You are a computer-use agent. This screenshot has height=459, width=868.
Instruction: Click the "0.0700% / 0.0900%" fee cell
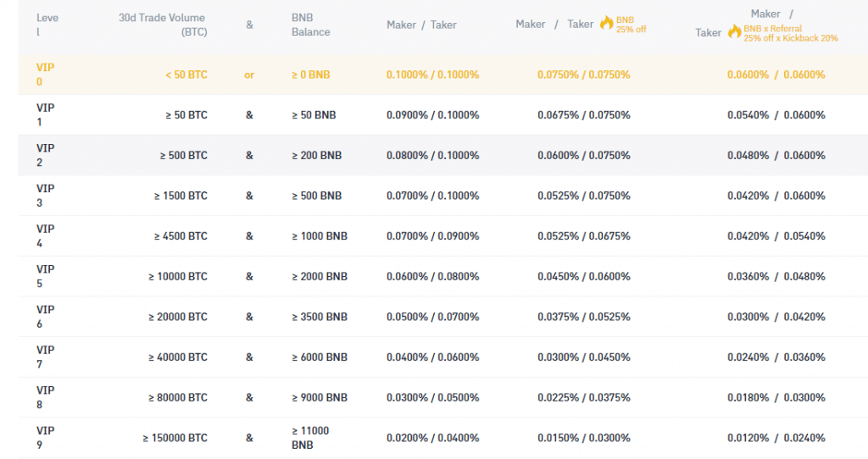click(433, 236)
